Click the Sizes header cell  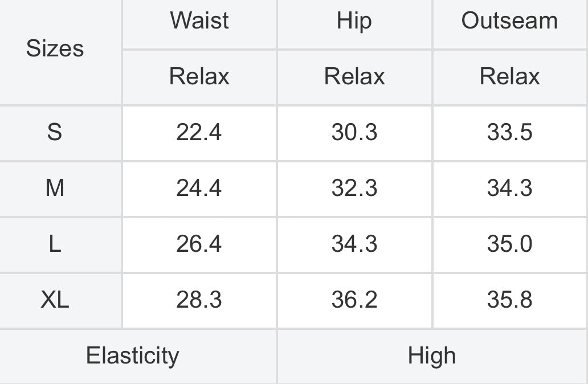(55, 49)
